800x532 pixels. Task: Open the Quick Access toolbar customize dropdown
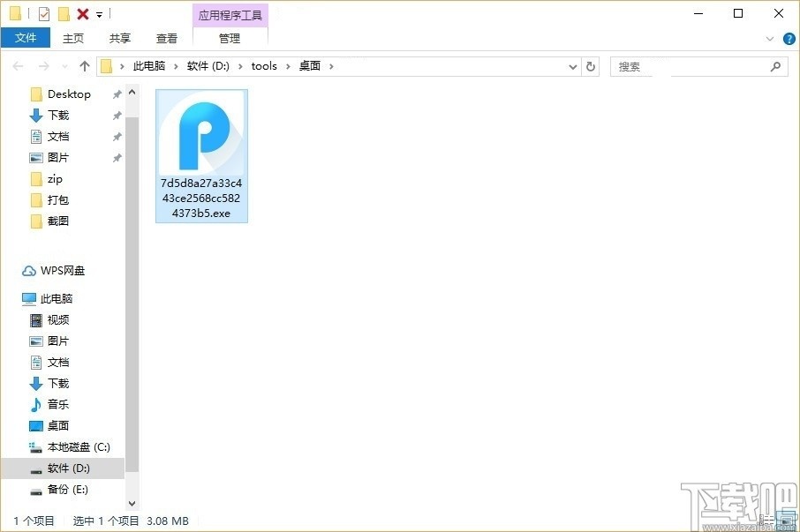(99, 13)
